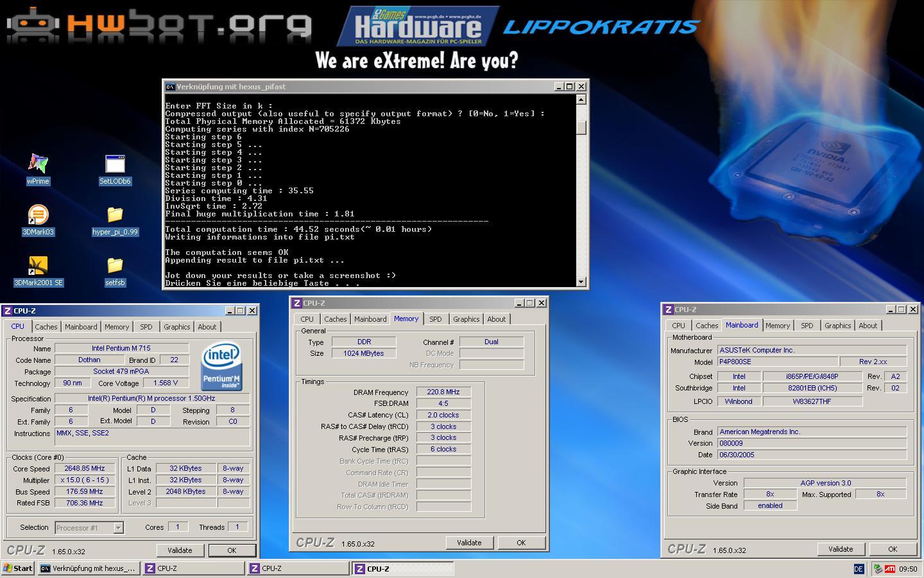Click the LPCIO field W83627THF

[812, 401]
